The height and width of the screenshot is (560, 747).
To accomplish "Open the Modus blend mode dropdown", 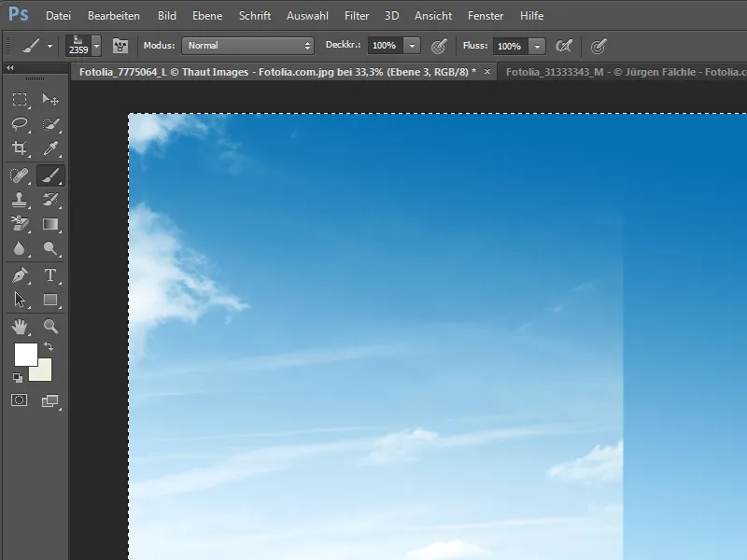I will 247,46.
